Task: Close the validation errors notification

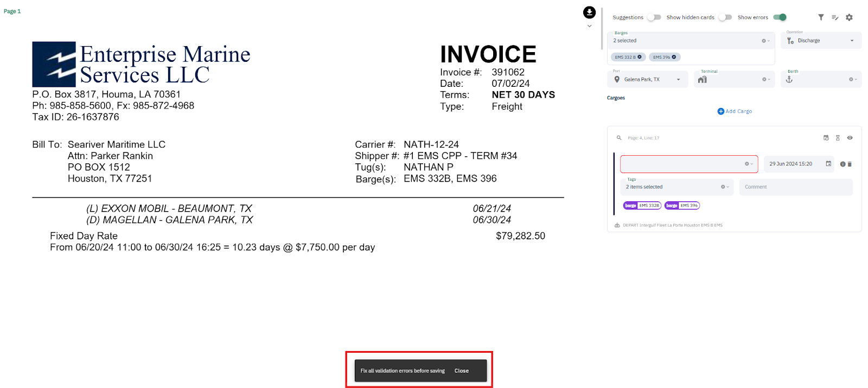Action: click(x=461, y=371)
